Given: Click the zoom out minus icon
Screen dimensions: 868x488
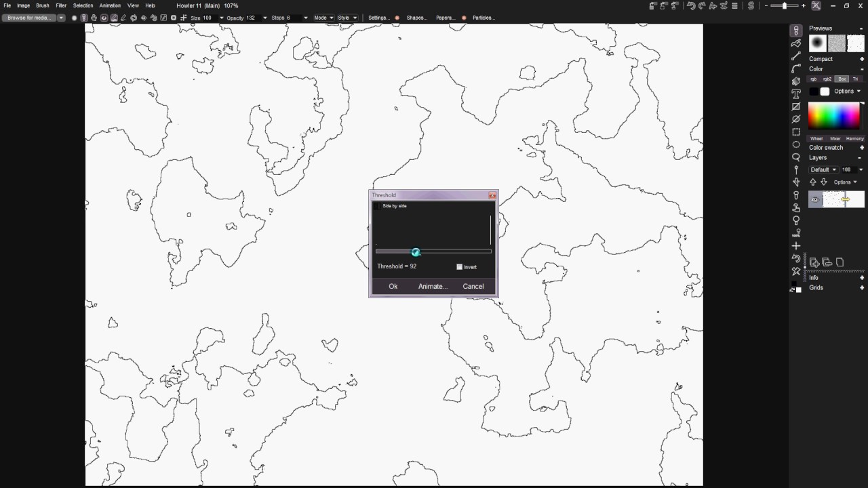Looking at the screenshot, I should pyautogui.click(x=766, y=5).
